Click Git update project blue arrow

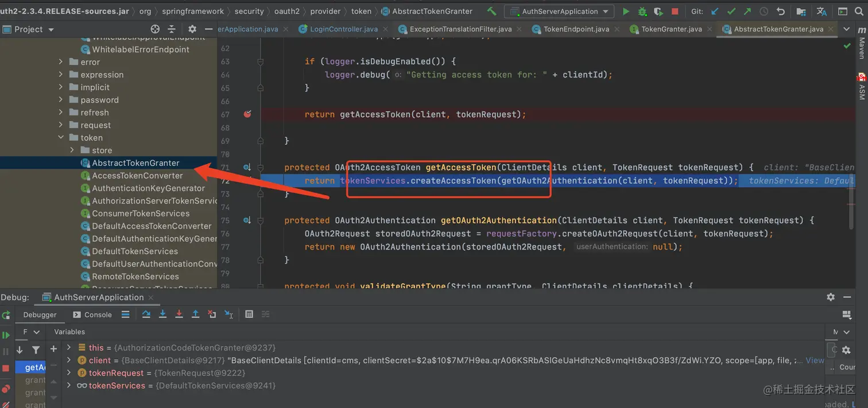click(715, 11)
